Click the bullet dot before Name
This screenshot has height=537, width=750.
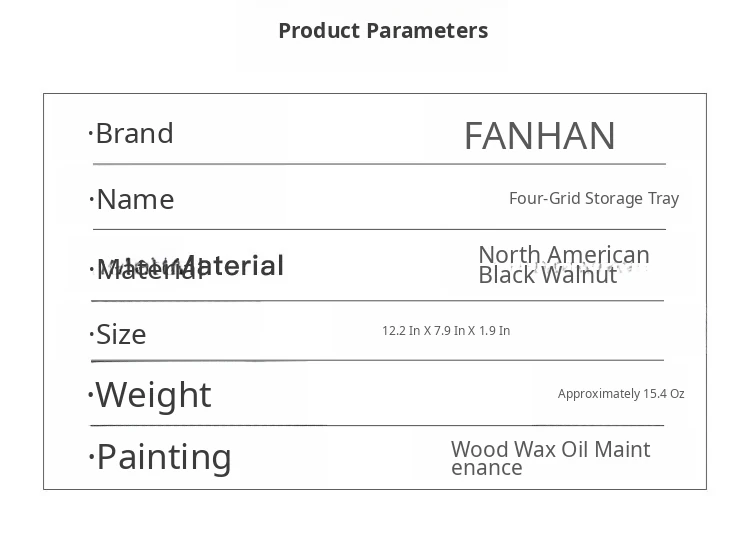pyautogui.click(x=91, y=198)
